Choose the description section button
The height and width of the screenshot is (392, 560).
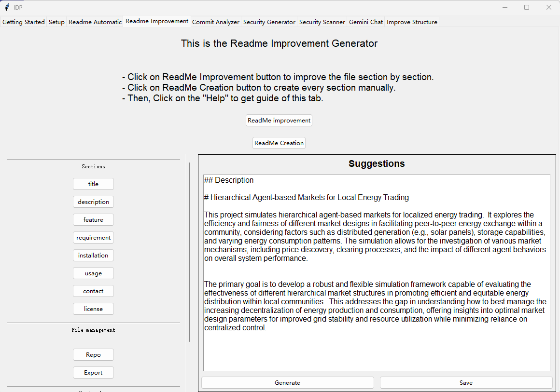coord(93,202)
